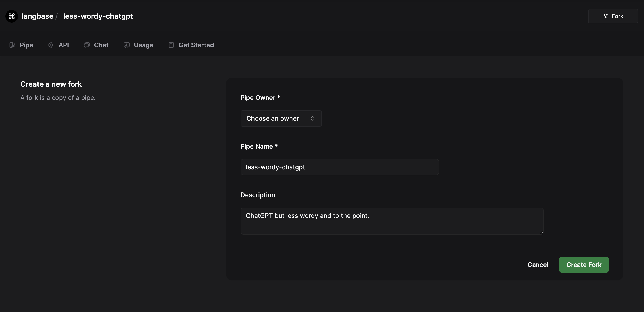Click the Usage chart icon
The height and width of the screenshot is (312, 644).
tap(126, 45)
